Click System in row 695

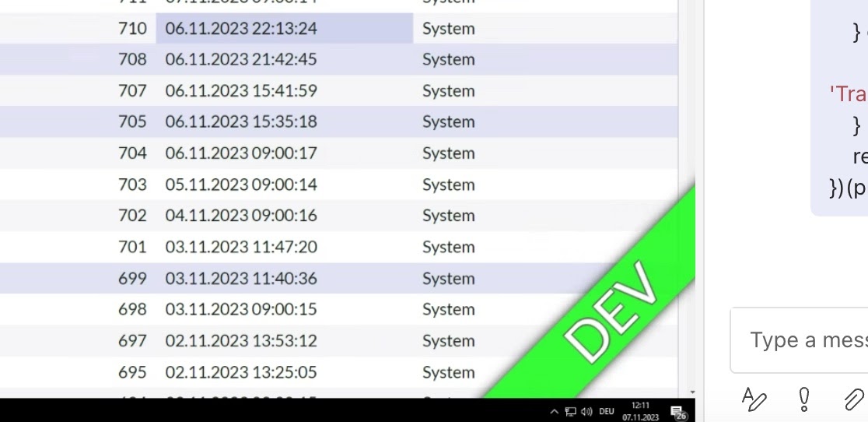click(x=449, y=373)
